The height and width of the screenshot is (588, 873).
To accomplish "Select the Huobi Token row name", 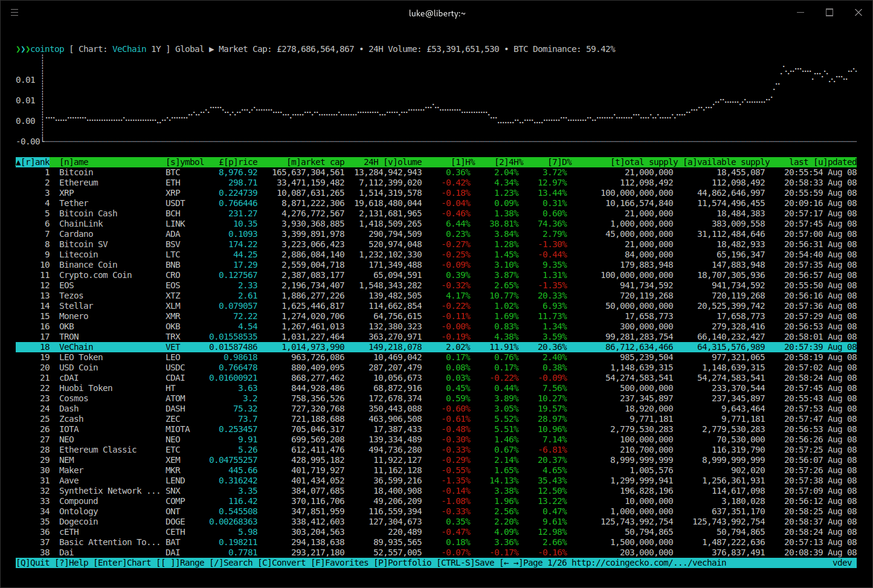I will coord(86,388).
